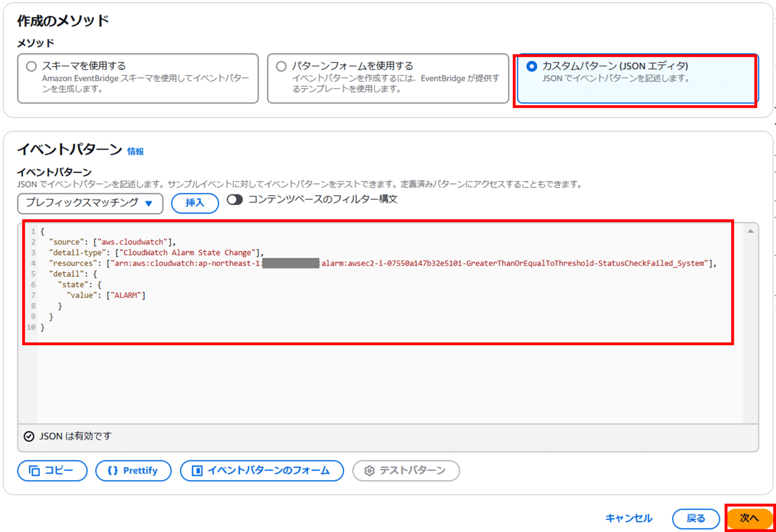Click the テストパターン button
Screen dimensions: 776x532
tap(406, 471)
